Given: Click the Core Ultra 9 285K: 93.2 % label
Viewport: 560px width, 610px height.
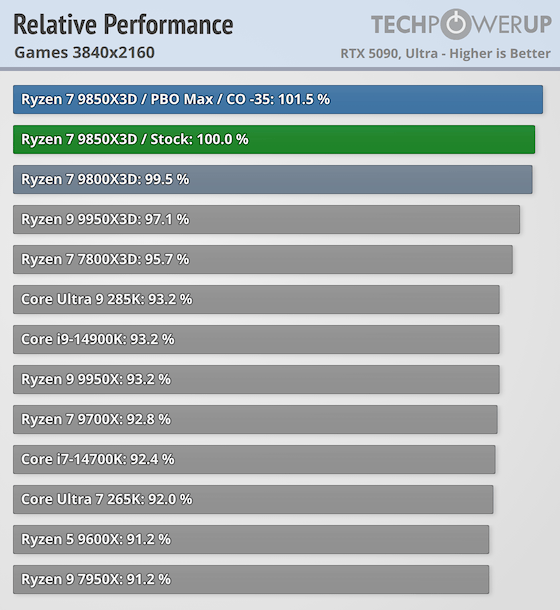Looking at the screenshot, I should 107,300.
